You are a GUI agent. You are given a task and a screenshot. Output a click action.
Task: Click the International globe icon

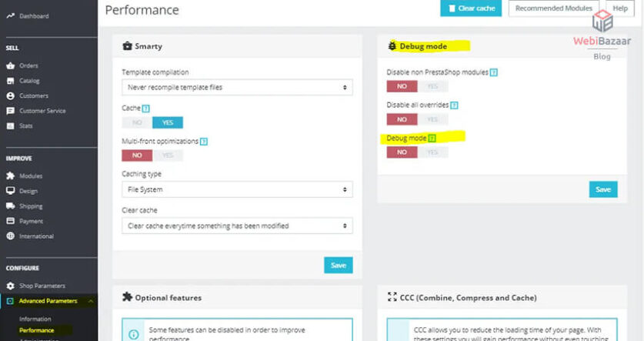coord(11,236)
